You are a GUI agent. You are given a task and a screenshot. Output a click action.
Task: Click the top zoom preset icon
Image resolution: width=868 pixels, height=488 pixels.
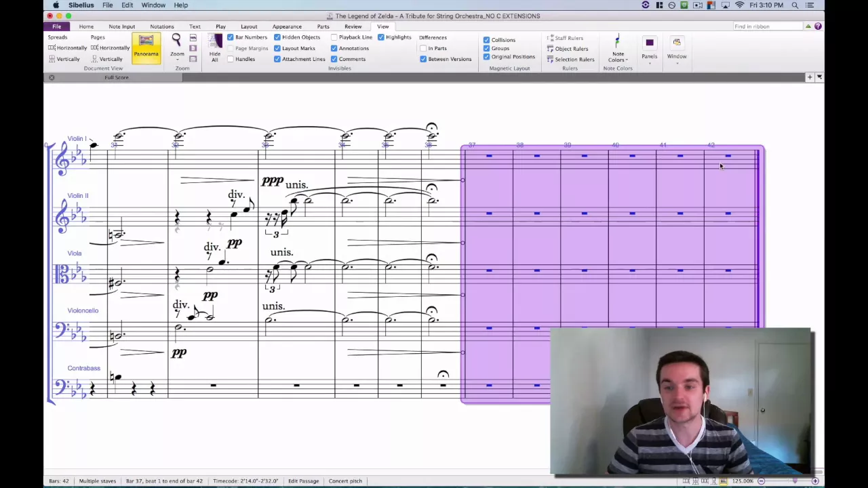[193, 38]
